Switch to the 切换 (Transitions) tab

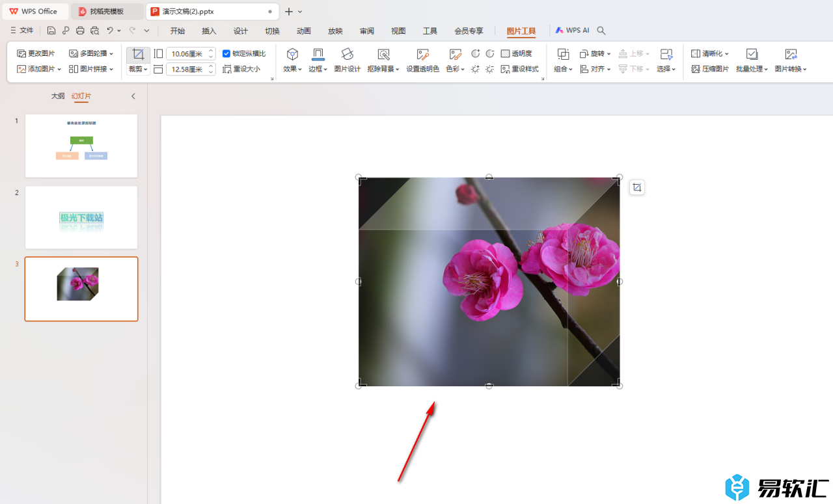pos(272,31)
